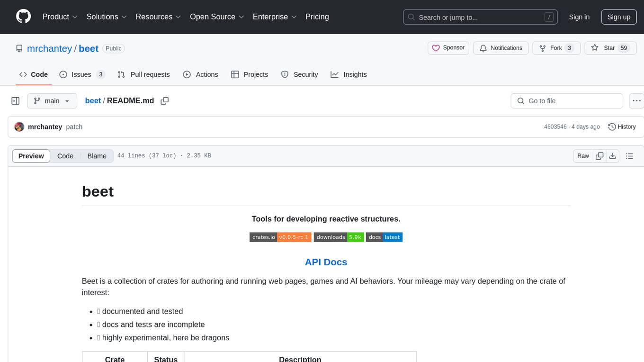Expand the file tree side panel
The image size is (644, 362).
coord(16,101)
